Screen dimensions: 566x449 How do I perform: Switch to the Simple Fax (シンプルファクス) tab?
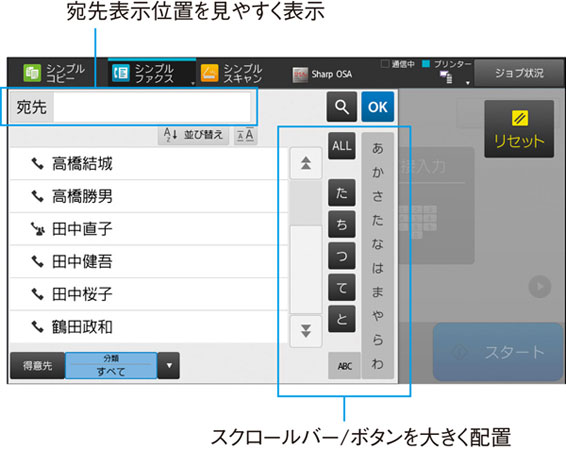[x=152, y=73]
